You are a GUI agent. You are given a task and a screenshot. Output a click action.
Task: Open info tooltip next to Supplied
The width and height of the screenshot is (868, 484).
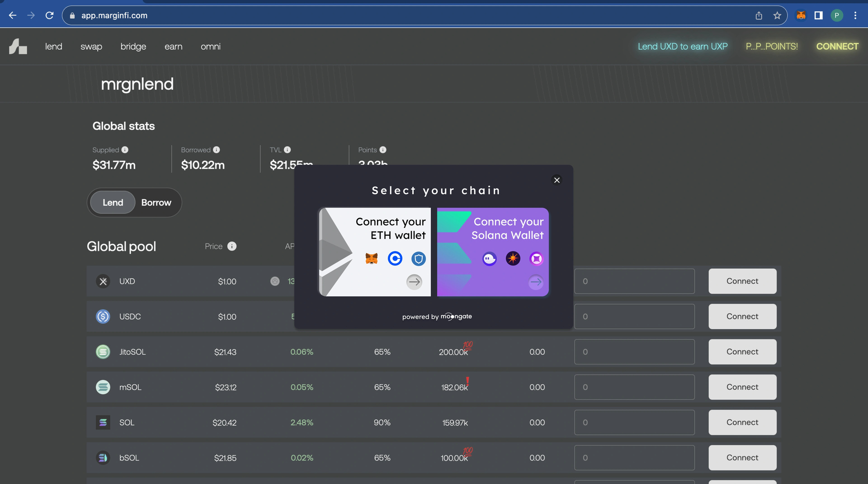125,150
